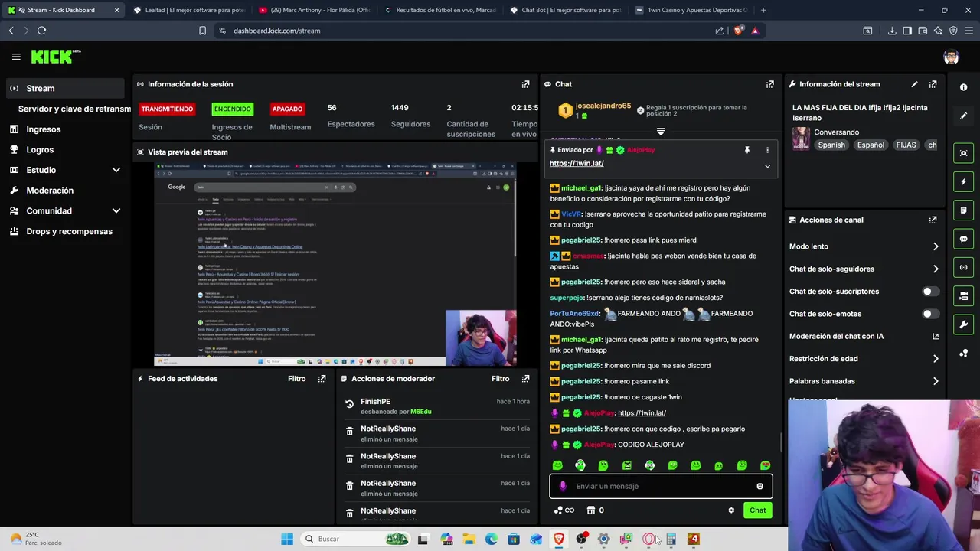Pop out the Información de la sesión panel
Viewport: 980px width, 551px height.
(x=525, y=84)
